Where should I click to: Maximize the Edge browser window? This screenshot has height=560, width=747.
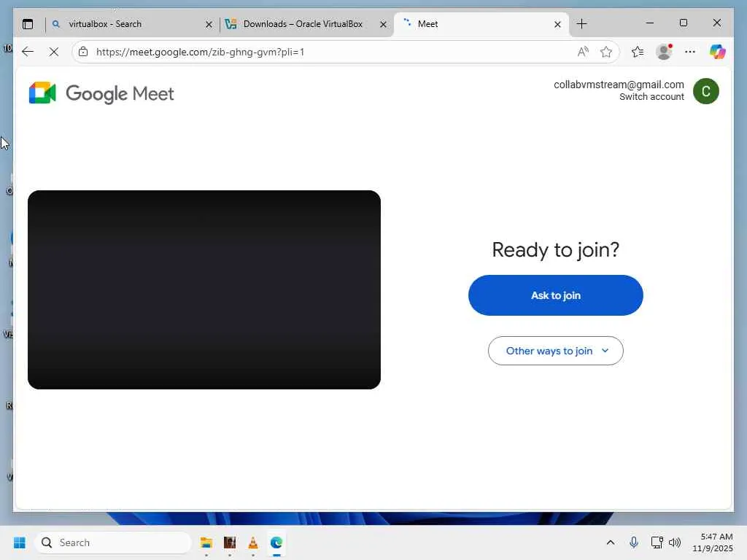pyautogui.click(x=683, y=23)
